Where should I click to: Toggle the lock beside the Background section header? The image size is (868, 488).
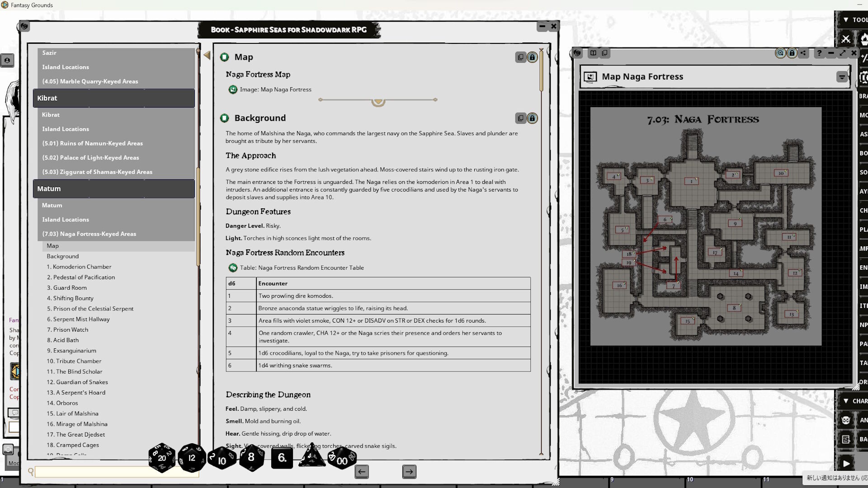click(x=532, y=118)
